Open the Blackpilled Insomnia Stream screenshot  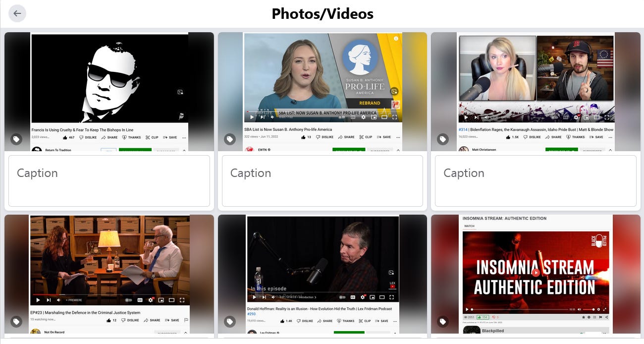point(536,274)
